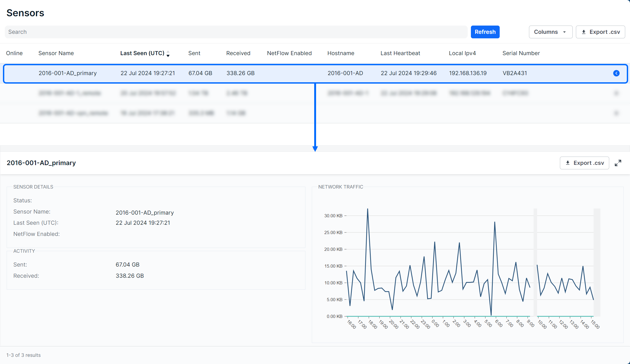This screenshot has width=630, height=364.
Task: Click the NetFlow Enabled column header
Action: pos(289,53)
